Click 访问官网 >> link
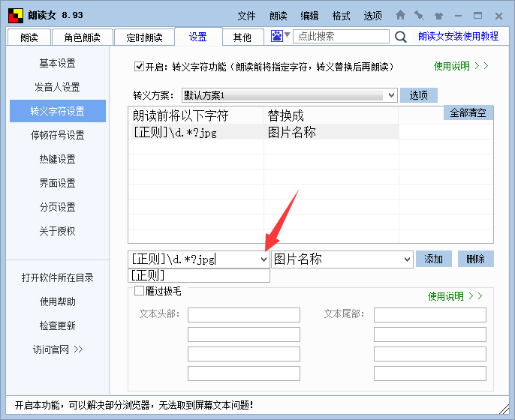 tap(58, 349)
